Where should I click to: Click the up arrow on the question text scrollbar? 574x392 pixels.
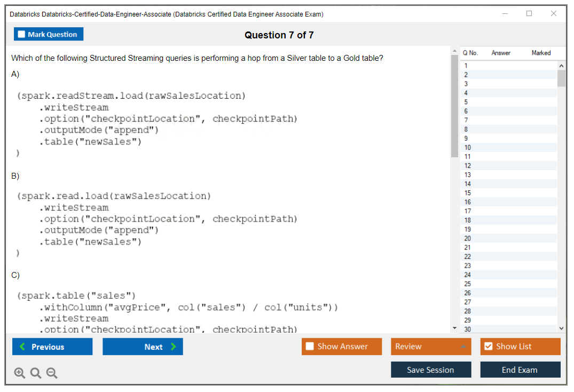coord(454,51)
